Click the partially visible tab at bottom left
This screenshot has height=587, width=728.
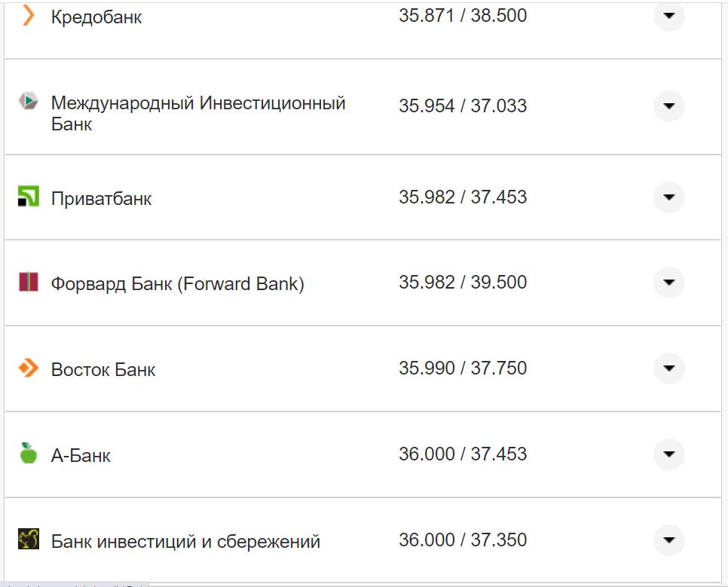coord(75,582)
